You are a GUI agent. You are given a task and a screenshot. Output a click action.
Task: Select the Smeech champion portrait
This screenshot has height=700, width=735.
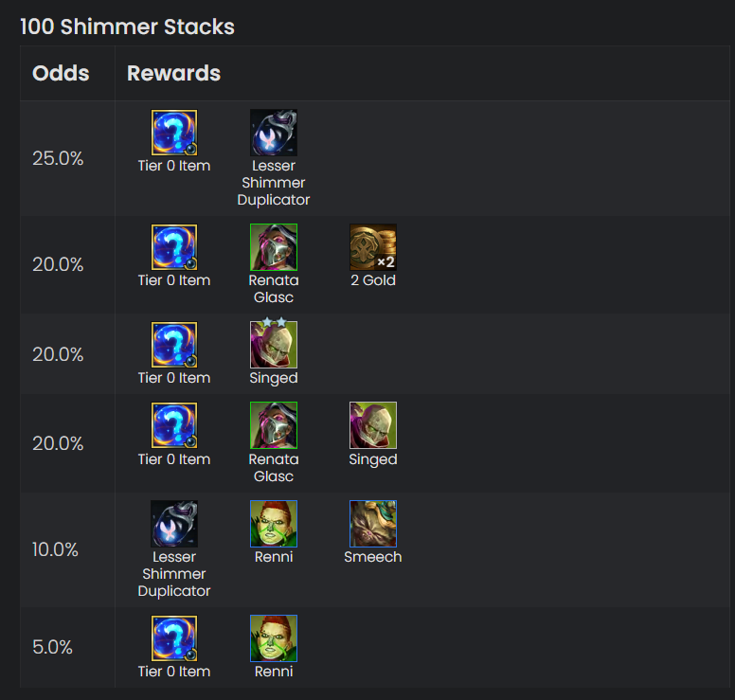[x=372, y=524]
